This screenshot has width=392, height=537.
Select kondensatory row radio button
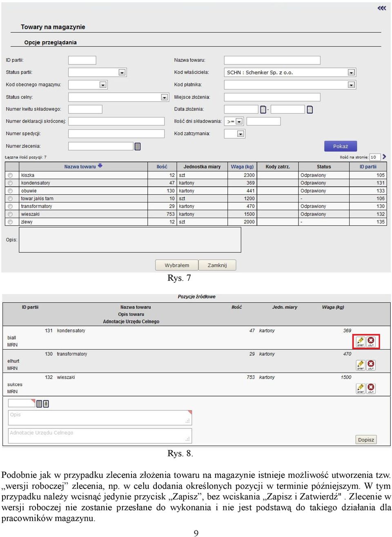[10, 183]
